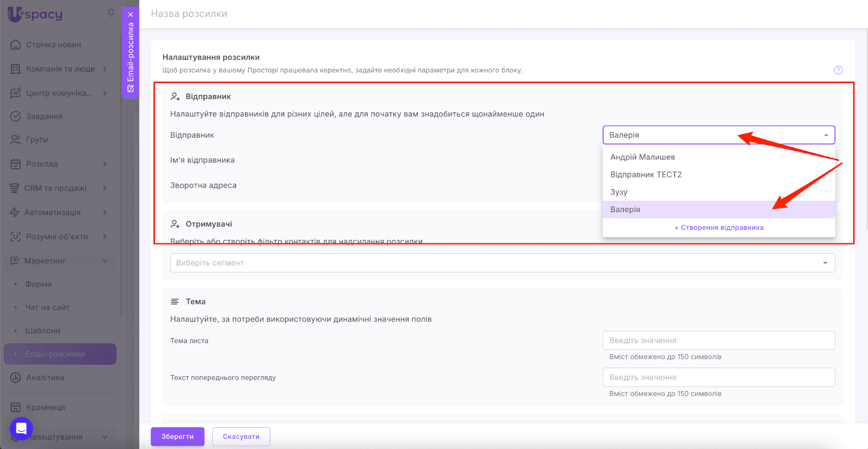
Task: Pin the sidebar with pin icon
Action: (111, 12)
